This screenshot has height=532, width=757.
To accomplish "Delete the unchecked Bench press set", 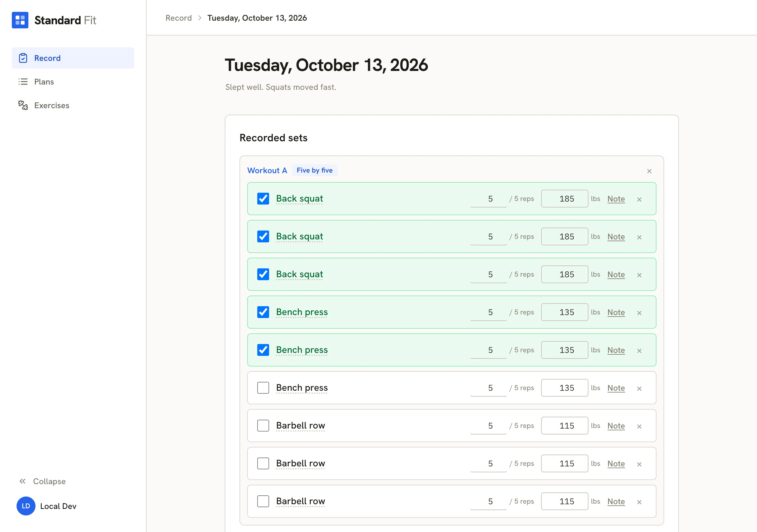I will pyautogui.click(x=639, y=389).
